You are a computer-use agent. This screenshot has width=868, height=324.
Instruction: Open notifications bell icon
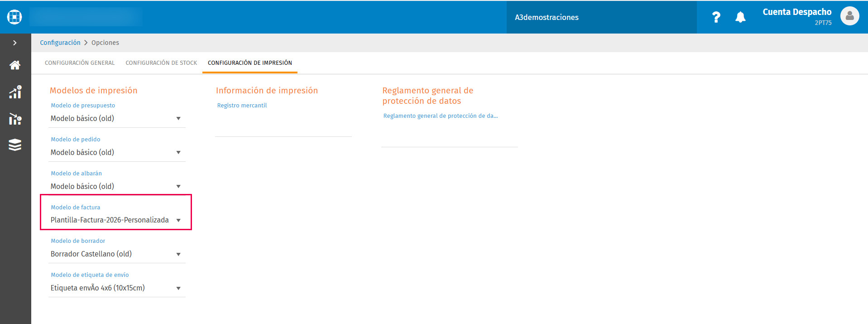pyautogui.click(x=740, y=17)
